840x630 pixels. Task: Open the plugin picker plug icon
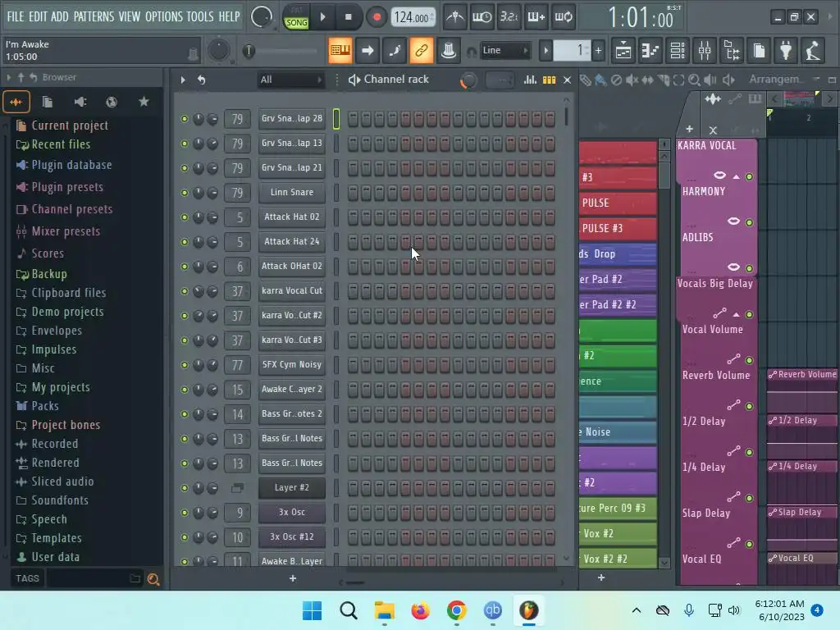tap(786, 51)
